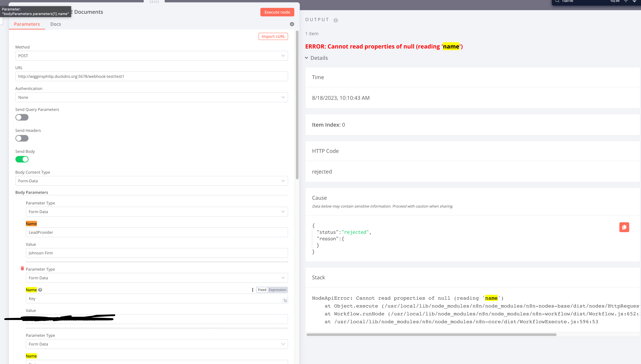Collapse the error Details section
641x364 pixels.
[x=317, y=58]
